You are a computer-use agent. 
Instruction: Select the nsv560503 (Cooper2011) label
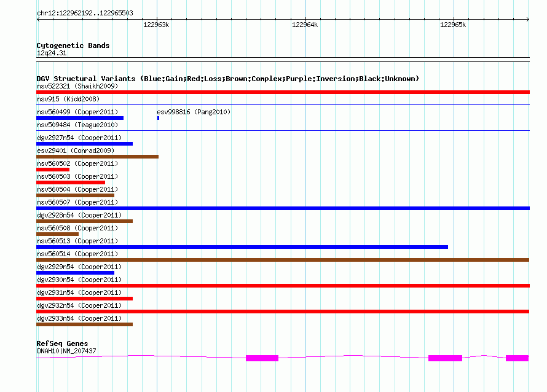pyautogui.click(x=77, y=176)
